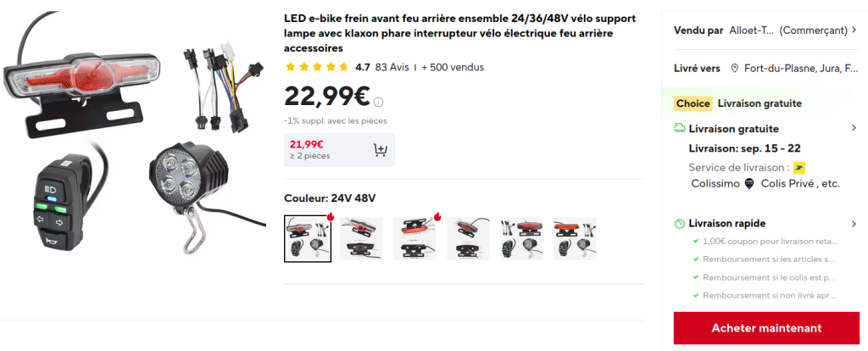Select the second color variant thumbnail

point(361,238)
